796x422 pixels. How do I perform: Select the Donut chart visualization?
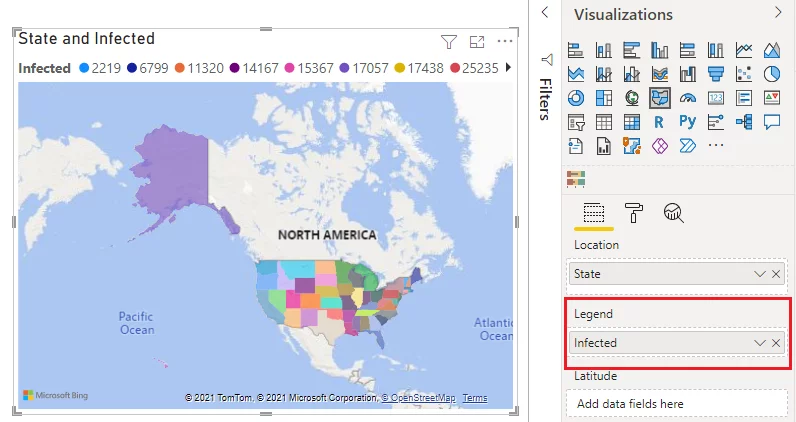[576, 98]
